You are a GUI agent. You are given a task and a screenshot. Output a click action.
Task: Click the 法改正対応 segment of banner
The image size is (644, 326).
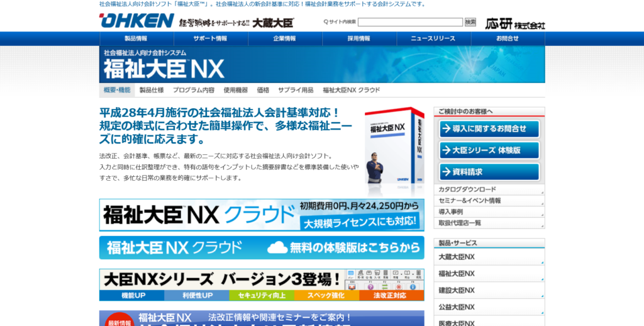(x=392, y=296)
